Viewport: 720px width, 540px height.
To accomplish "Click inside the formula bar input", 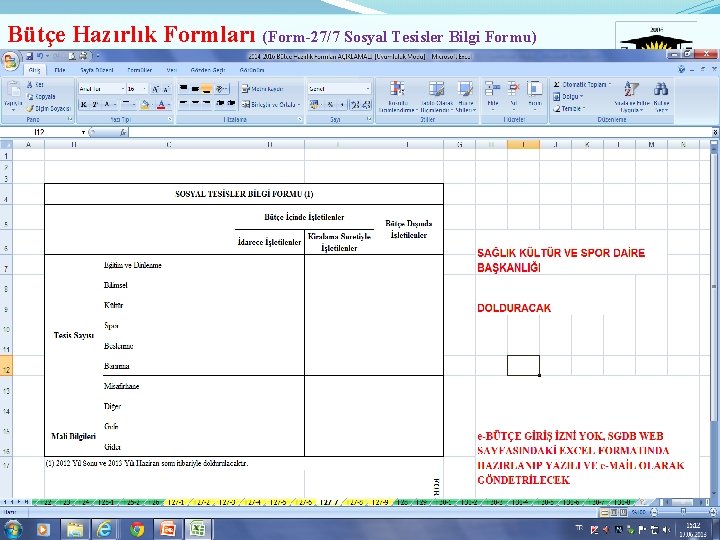I will (x=420, y=132).
